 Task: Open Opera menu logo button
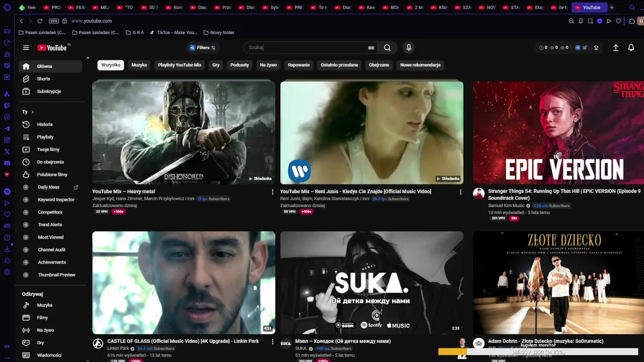pyautogui.click(x=7, y=8)
